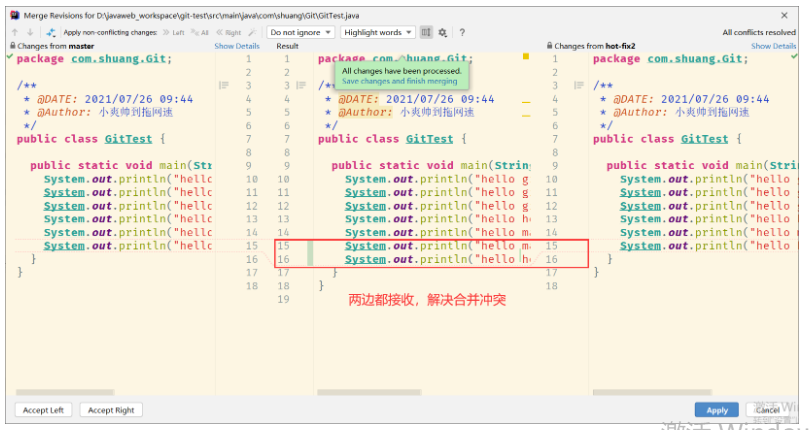Click IntelliJ icon in dialog title bar
The width and height of the screenshot is (812, 430).
(x=15, y=16)
